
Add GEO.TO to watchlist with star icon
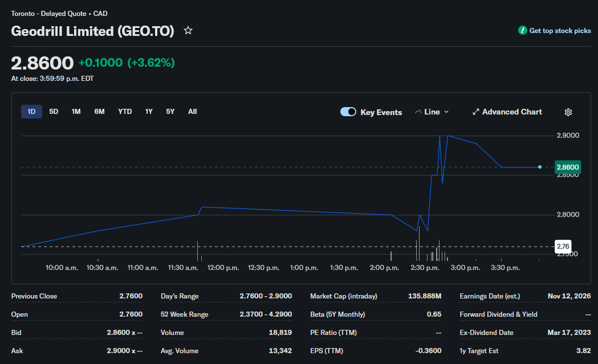(x=188, y=31)
